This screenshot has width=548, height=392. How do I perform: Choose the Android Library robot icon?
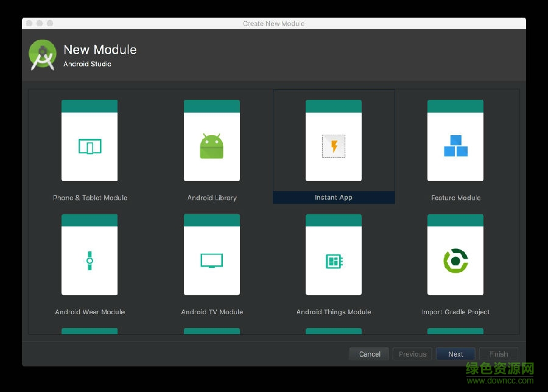tap(212, 147)
